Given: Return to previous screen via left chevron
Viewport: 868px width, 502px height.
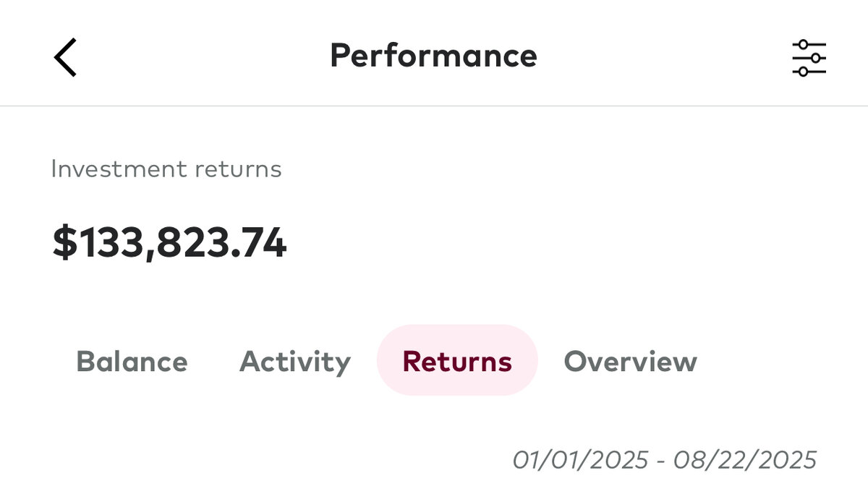Looking at the screenshot, I should [65, 58].
